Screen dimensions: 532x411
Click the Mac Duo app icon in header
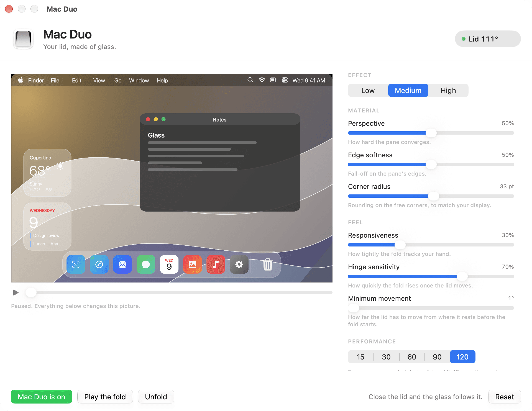23,39
